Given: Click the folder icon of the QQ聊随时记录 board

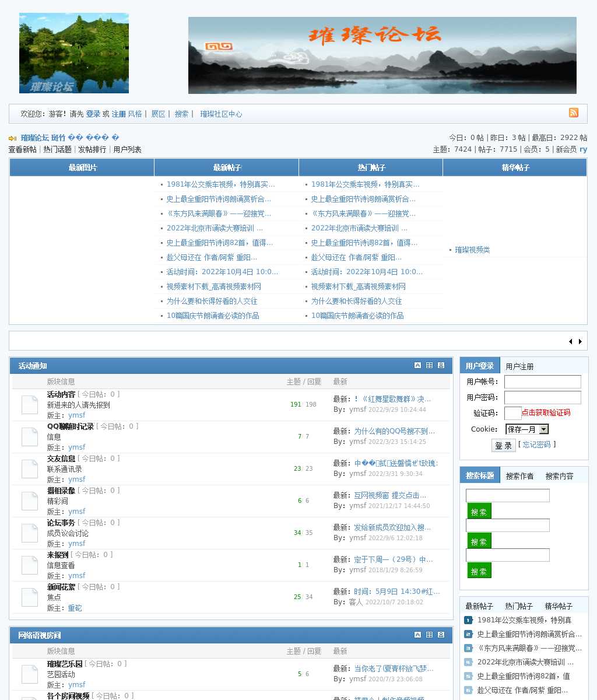Looking at the screenshot, I should click(x=30, y=437).
